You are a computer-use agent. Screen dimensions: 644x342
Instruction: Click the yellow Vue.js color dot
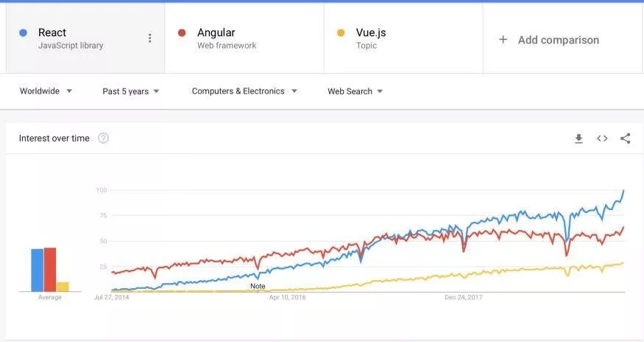coord(341,33)
